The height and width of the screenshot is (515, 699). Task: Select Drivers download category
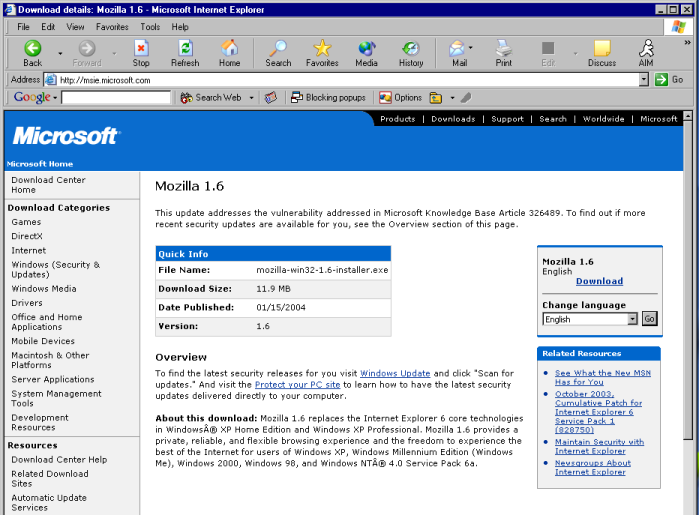(x=27, y=303)
